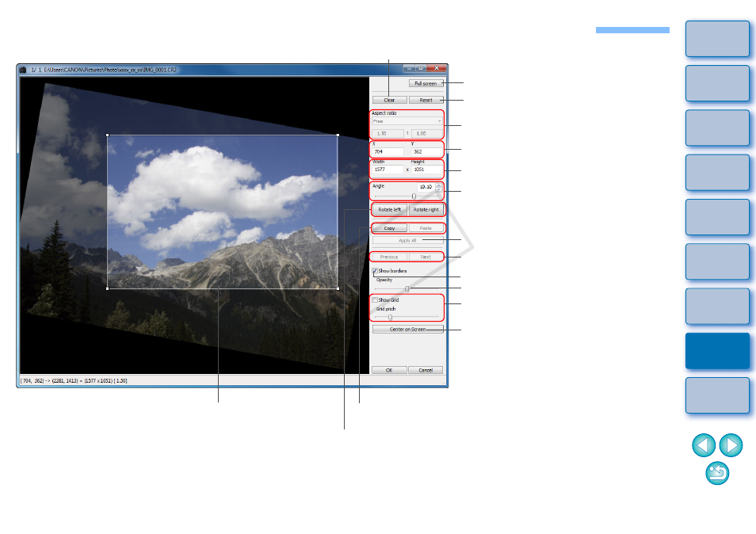Click bottom-left trimming frame handle
Viewport: 756px width, 534px height.
click(107, 288)
